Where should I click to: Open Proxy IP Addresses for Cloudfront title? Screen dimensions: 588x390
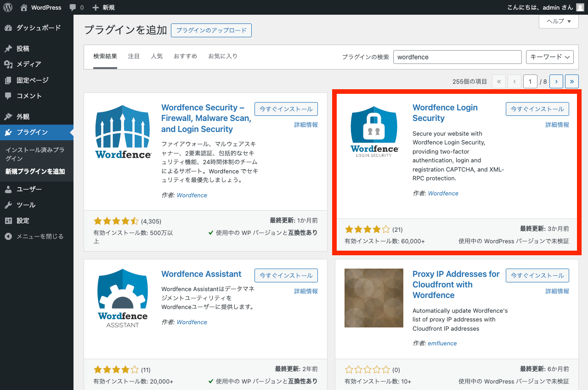(456, 285)
